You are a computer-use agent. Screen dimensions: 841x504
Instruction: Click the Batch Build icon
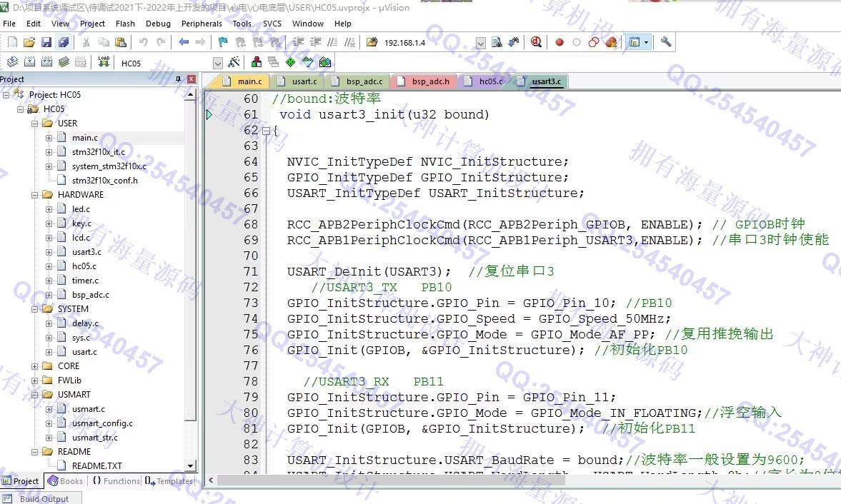64,62
